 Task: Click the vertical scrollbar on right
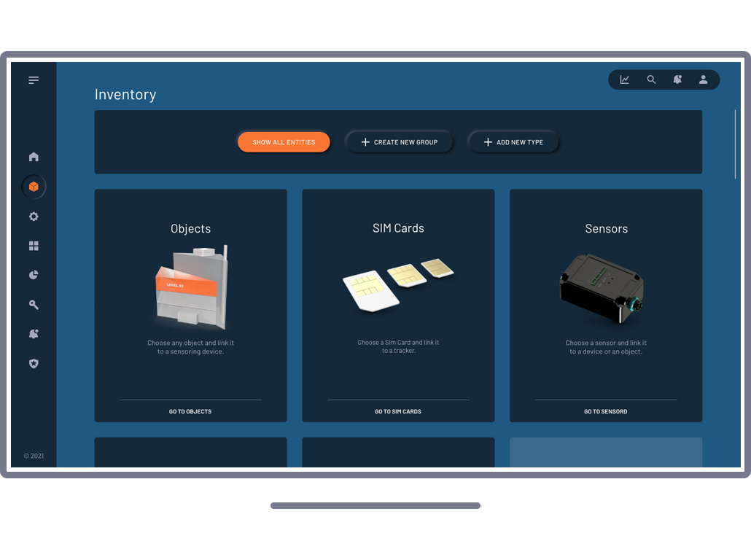click(735, 144)
